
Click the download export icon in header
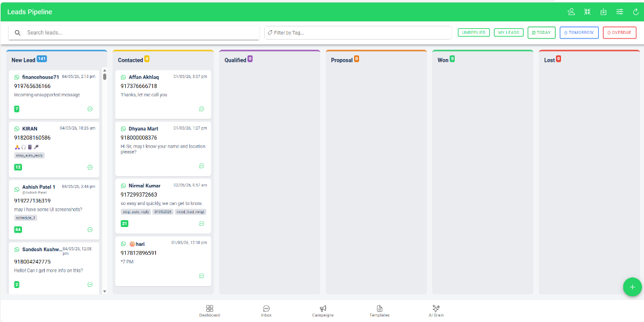pos(603,12)
